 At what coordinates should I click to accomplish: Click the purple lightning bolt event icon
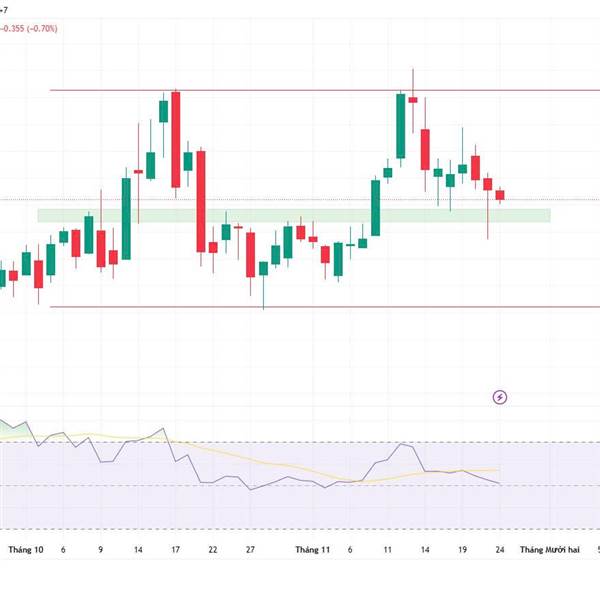(500, 398)
